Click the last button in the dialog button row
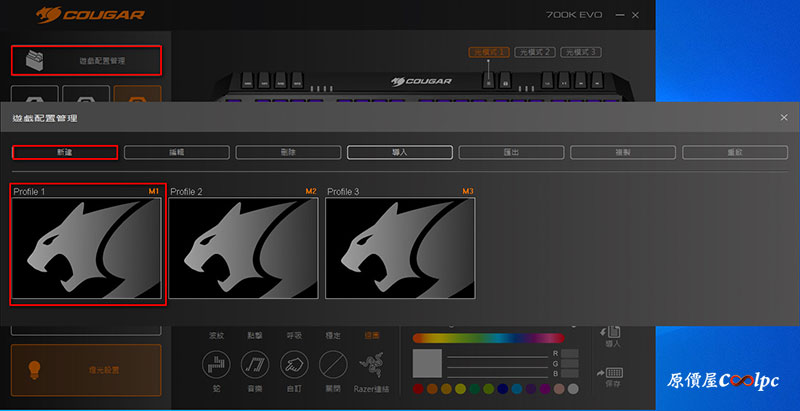Viewport: 800px width, 411px height. [x=735, y=152]
